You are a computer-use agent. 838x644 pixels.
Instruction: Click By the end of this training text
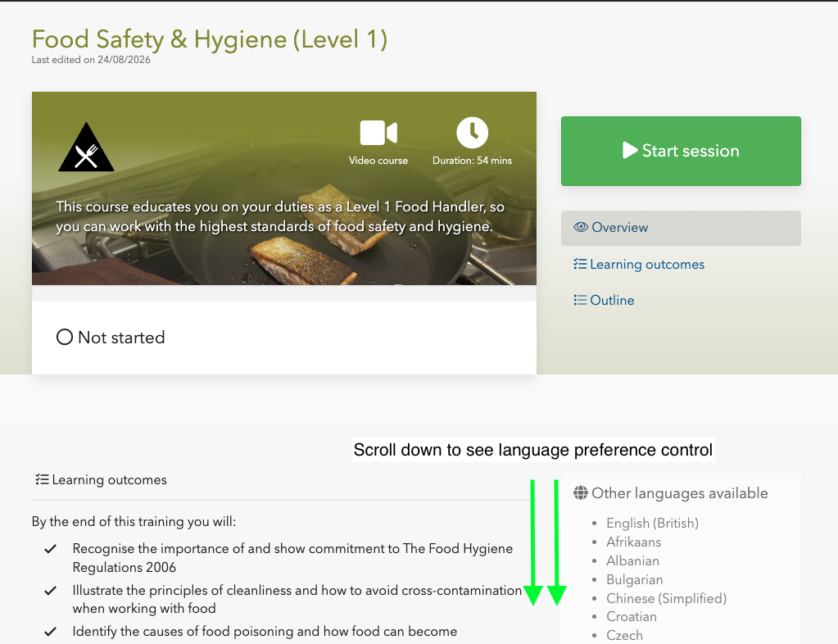click(134, 522)
